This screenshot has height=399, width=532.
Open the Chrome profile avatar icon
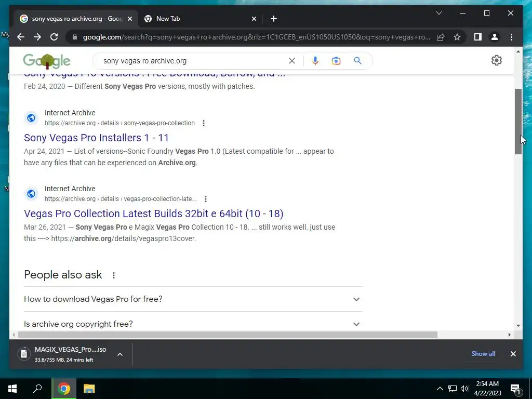pyautogui.click(x=495, y=37)
